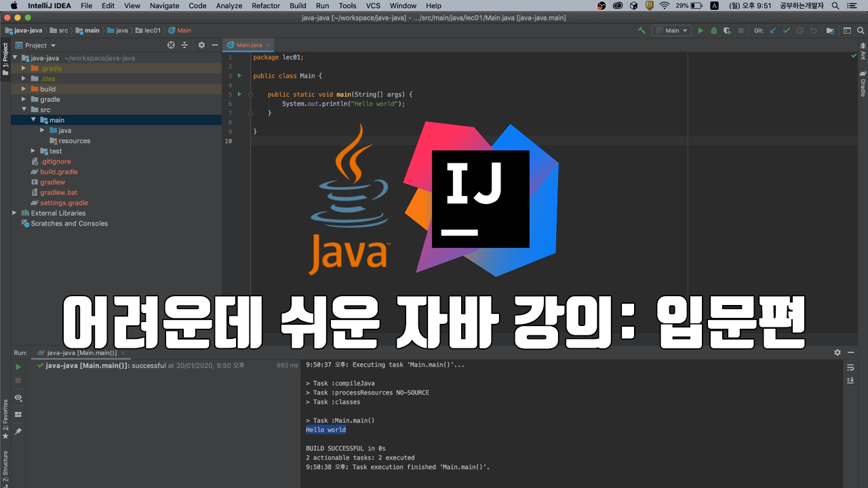This screenshot has width=868, height=488.
Task: Open the Code menu
Action: click(197, 5)
